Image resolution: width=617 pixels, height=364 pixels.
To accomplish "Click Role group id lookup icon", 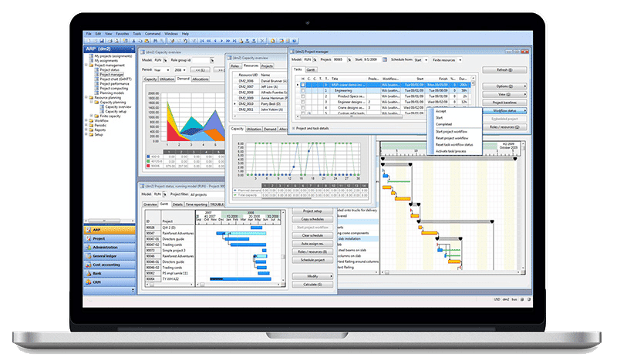I will (x=211, y=60).
